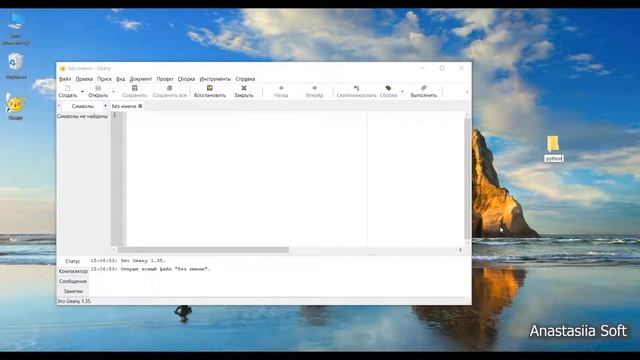The width and height of the screenshot is (640, 360).
Task: Click the Сохранить (Save) toolbar icon
Action: point(134,91)
